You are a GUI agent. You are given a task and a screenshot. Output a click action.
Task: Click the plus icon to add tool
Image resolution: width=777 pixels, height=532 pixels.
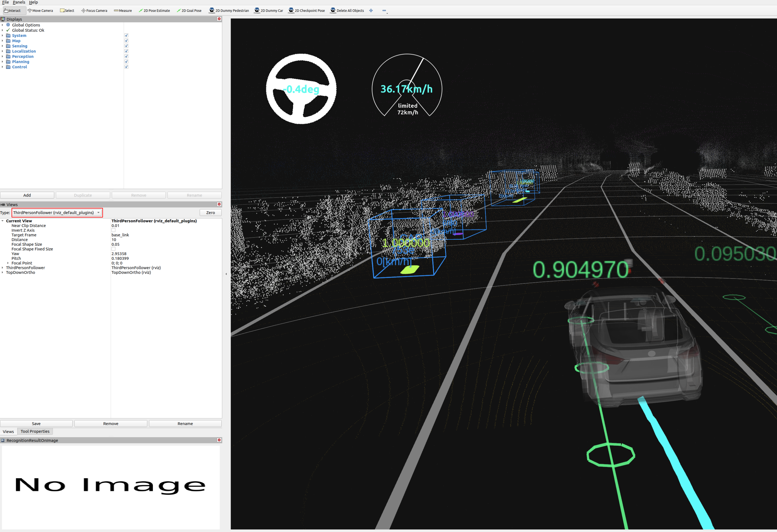click(371, 10)
